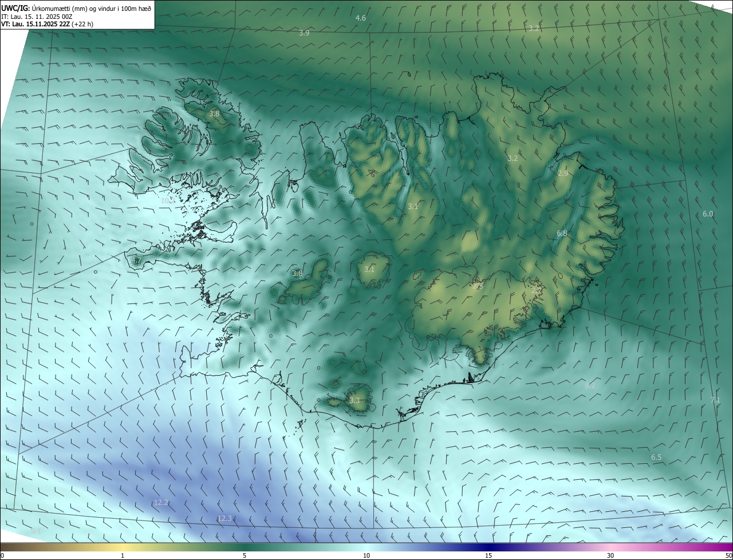Click the 6.0 value label
The image size is (733, 560).
708,214
